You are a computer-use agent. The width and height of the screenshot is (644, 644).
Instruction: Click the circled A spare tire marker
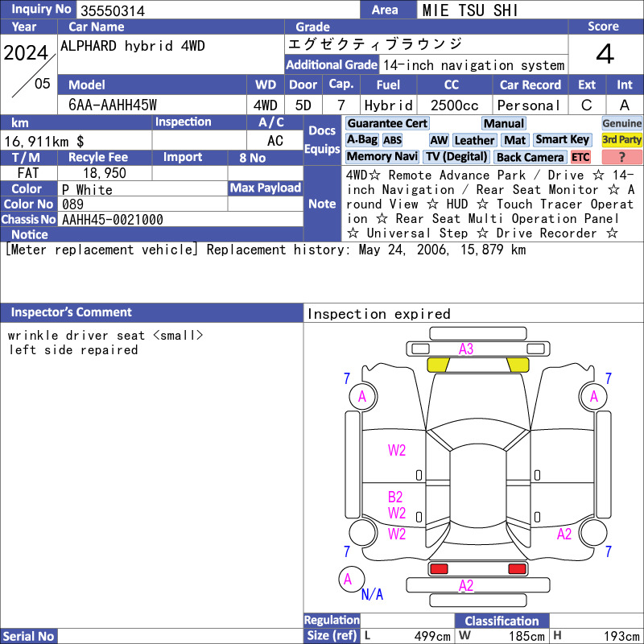click(351, 579)
